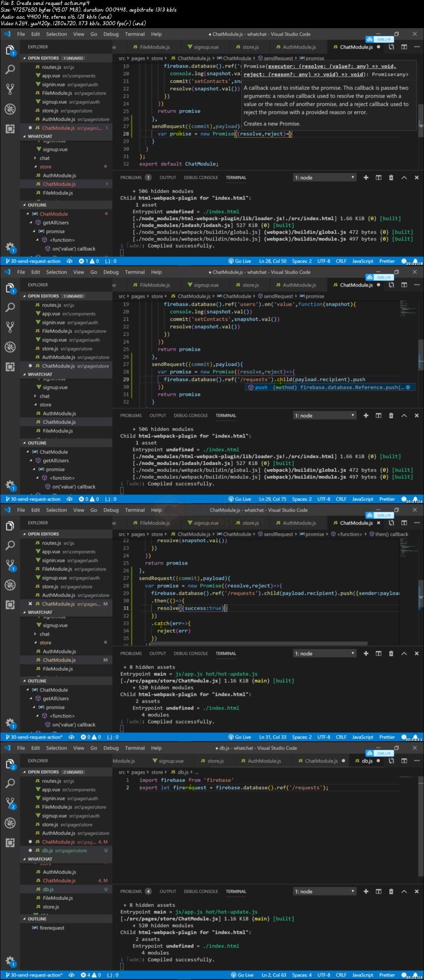This screenshot has width=424, height=980.
Task: Collapse OPEN EDITORS section labeled 2 UNSAVED
Action: [66, 772]
